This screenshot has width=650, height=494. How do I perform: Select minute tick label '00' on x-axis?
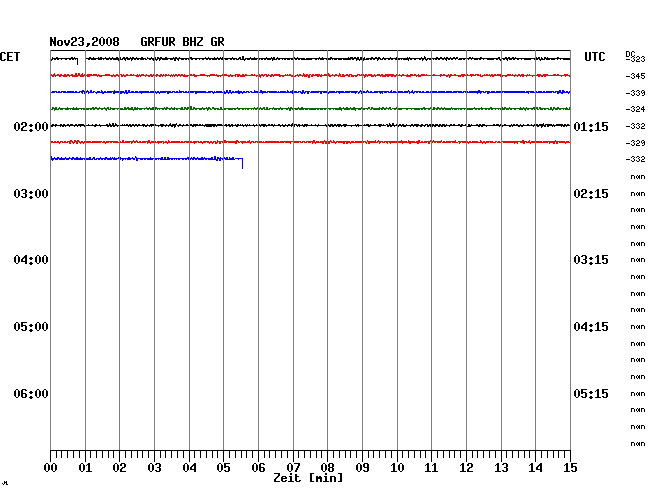51,468
